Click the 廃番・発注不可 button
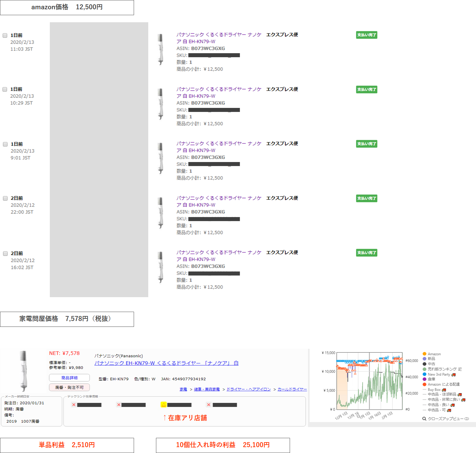This screenshot has height=453, width=476. pyautogui.click(x=69, y=387)
